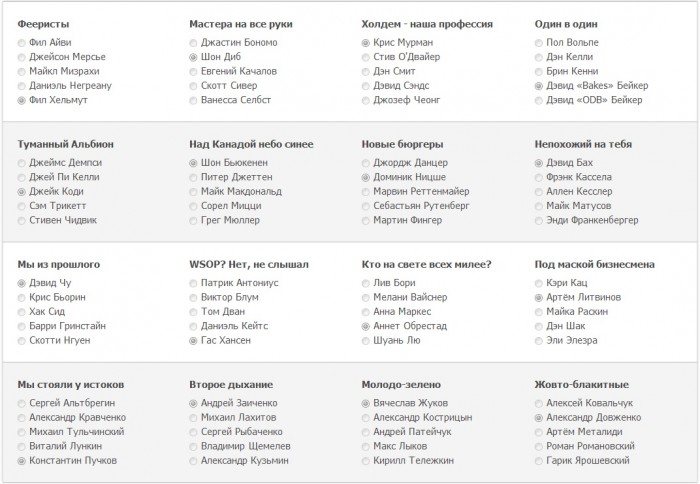The height and width of the screenshot is (484, 700).
Task: Choose Мартин Фингер radio button
Action: coord(367,219)
